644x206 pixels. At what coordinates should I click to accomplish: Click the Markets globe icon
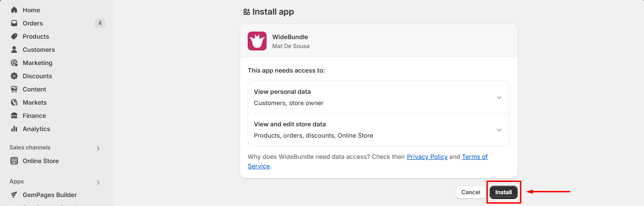click(x=14, y=102)
